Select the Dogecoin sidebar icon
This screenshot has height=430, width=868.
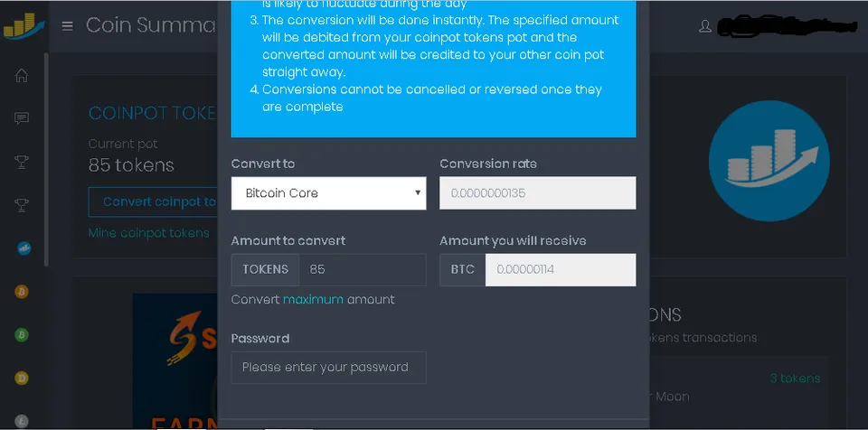(x=22, y=378)
